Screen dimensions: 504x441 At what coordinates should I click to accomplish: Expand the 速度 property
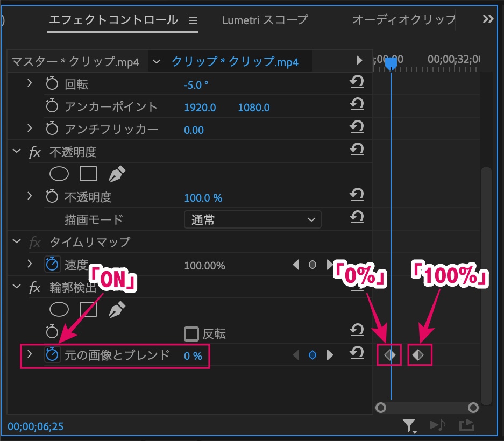click(x=30, y=264)
